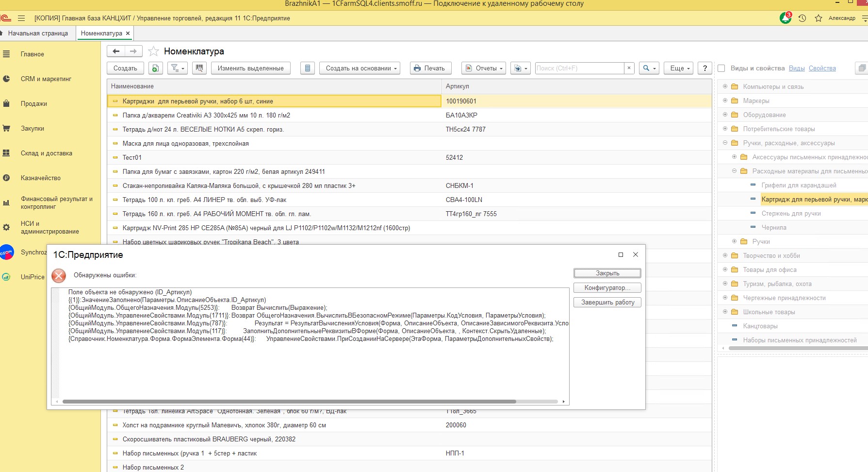The width and height of the screenshot is (868, 472).
Task: Click the barcode search icon
Action: (199, 68)
